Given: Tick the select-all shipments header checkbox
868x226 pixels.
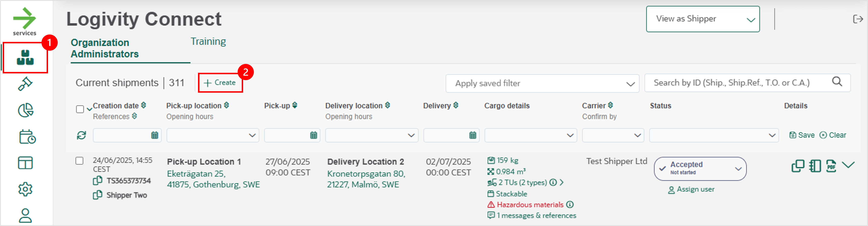Looking at the screenshot, I should pyautogui.click(x=80, y=109).
